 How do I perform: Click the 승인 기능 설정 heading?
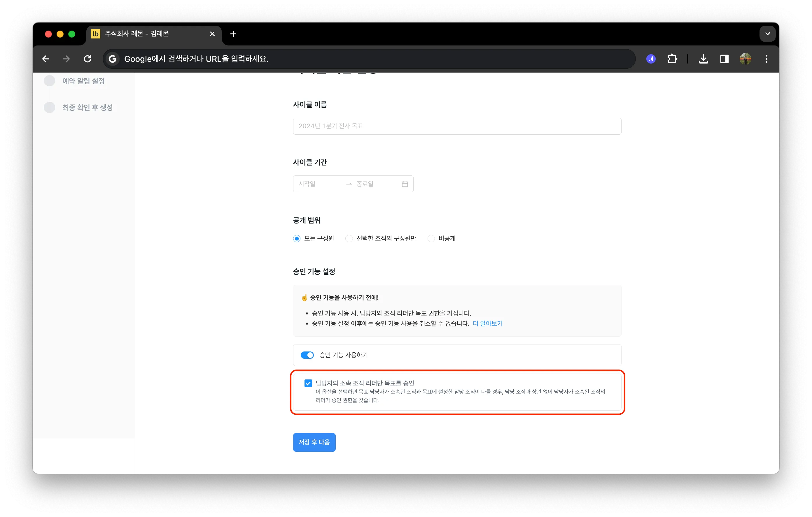314,271
